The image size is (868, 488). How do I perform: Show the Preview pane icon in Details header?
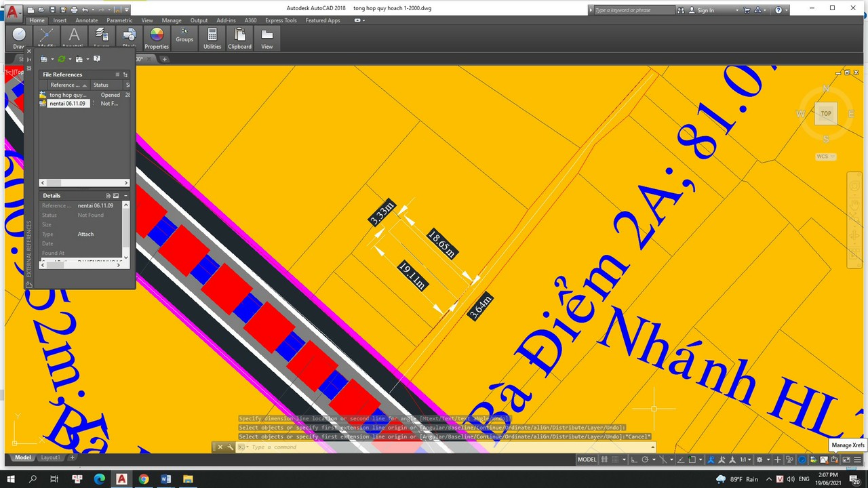tap(116, 196)
